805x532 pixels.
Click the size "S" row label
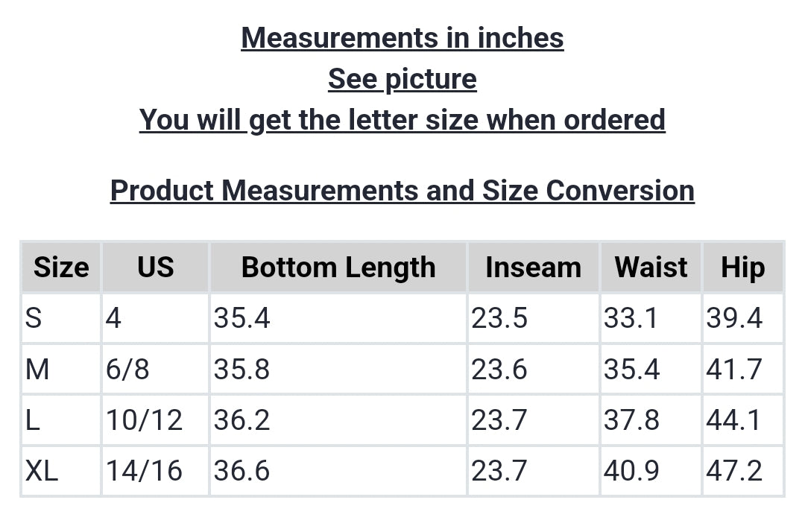(x=34, y=318)
